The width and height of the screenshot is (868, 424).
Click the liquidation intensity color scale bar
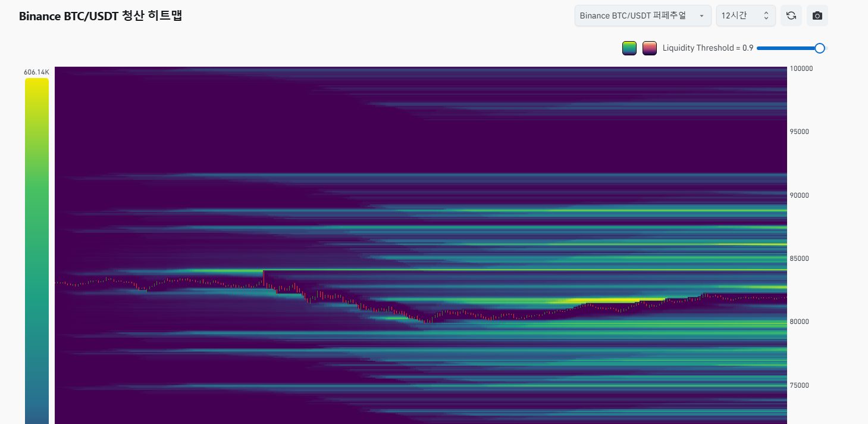click(x=37, y=251)
